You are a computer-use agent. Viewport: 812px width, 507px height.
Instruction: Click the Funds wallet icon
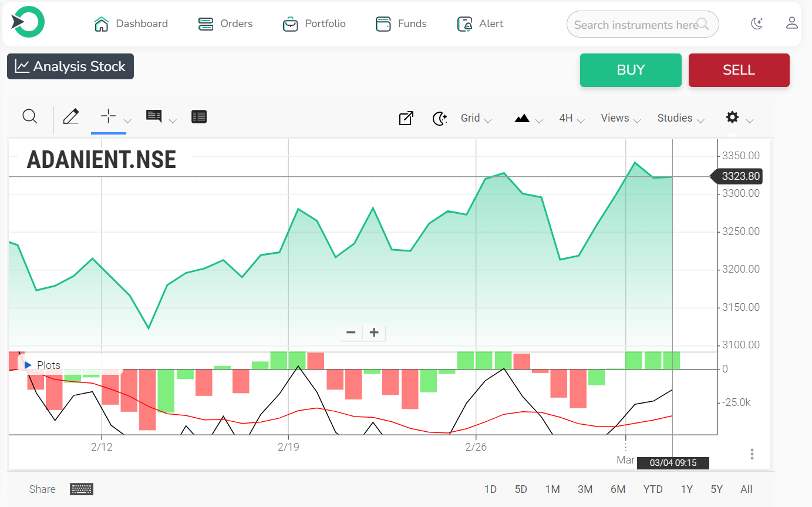[x=383, y=24]
